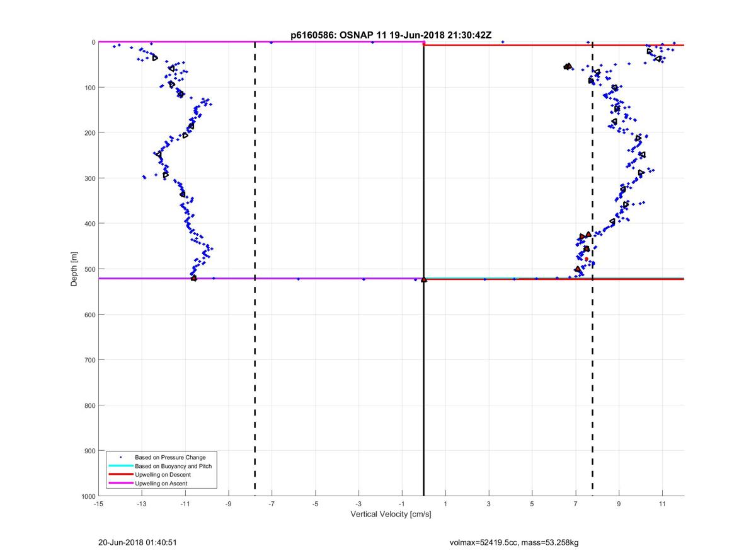The image size is (756, 558).
Task: Click x-axis tick label -11
Action: (x=185, y=504)
